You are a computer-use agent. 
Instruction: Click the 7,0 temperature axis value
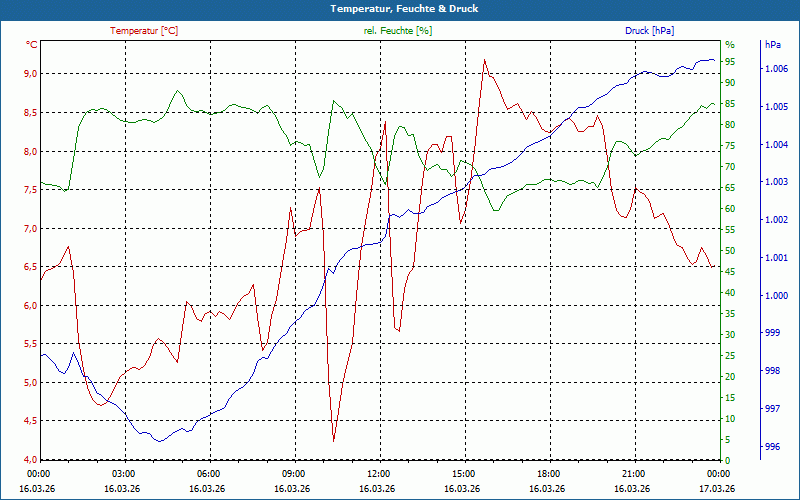pyautogui.click(x=31, y=228)
